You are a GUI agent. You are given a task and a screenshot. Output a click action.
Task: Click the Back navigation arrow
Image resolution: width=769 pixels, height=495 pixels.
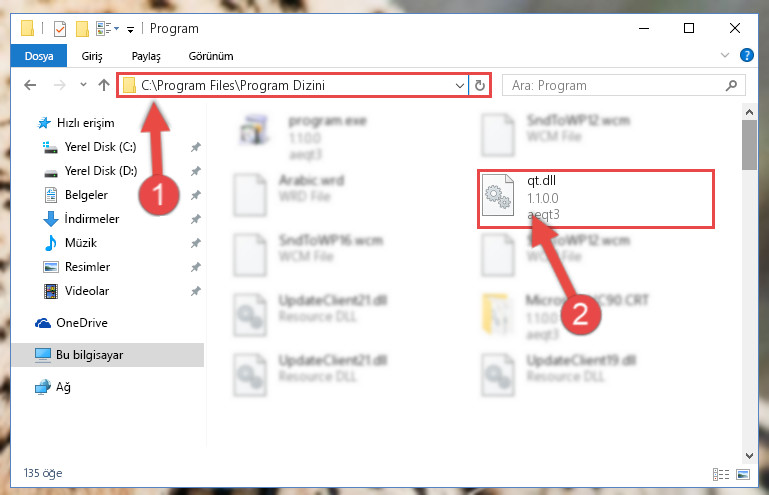(x=30, y=85)
